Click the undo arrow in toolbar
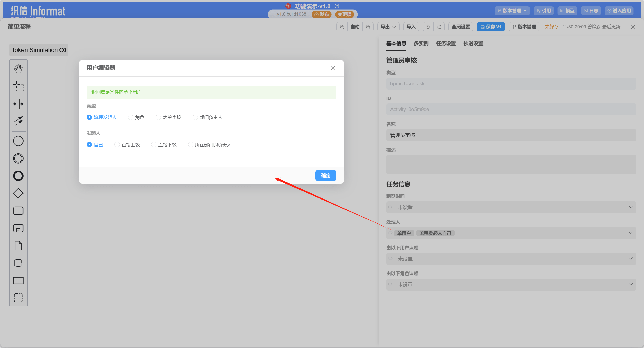Image resolution: width=644 pixels, height=348 pixels. 428,27
